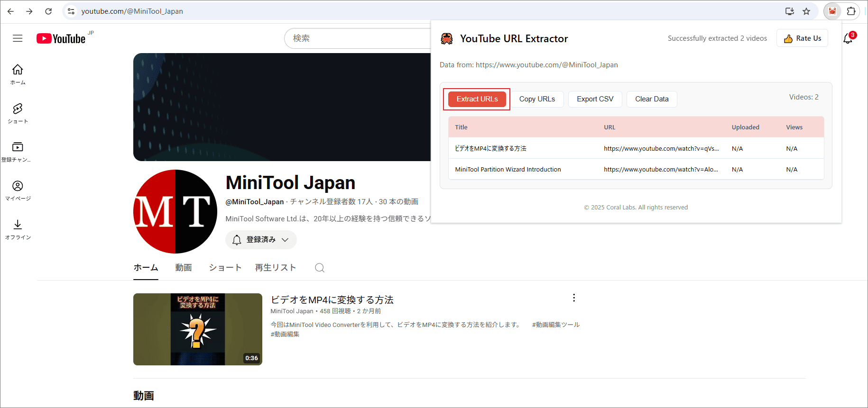
Task: Open the three-dot menu for ビデオをMP4に変換する方法
Action: pyautogui.click(x=574, y=298)
